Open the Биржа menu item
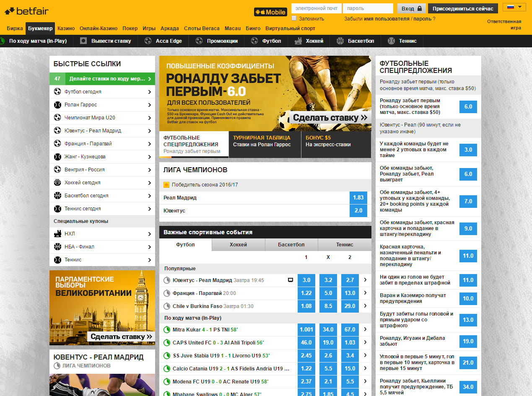Viewport: 532px width, 396px height. 15,28
